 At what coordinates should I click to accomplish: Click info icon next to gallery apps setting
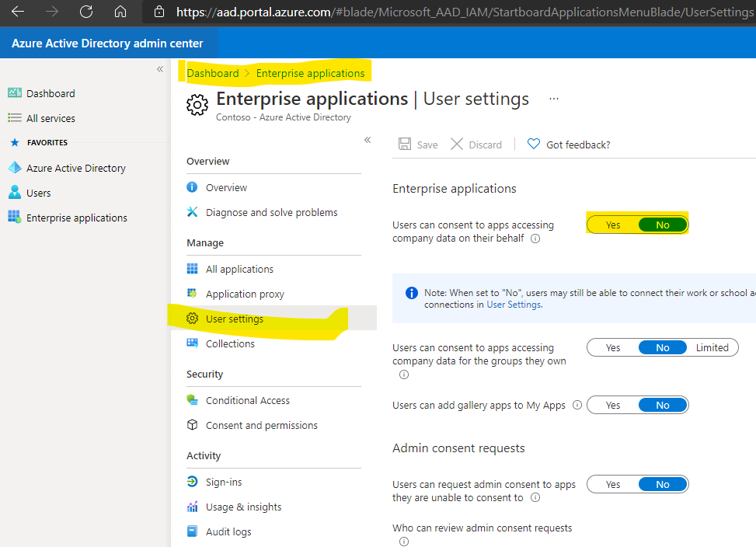(x=577, y=405)
